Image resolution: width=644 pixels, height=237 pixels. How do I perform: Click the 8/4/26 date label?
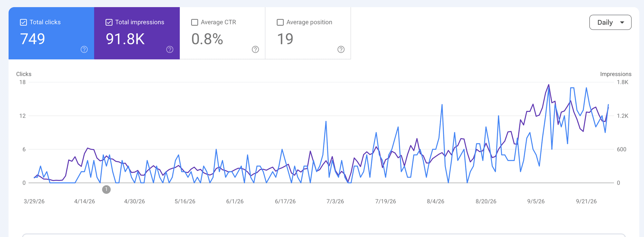tap(436, 201)
